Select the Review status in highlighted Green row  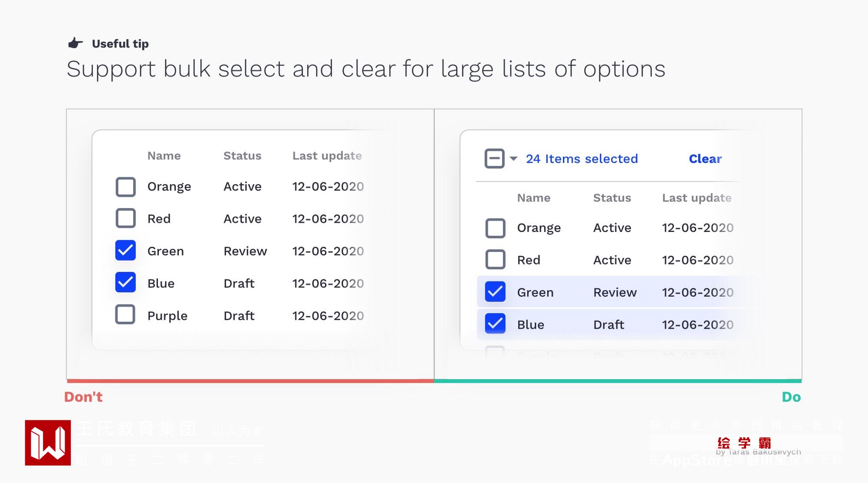[615, 292]
